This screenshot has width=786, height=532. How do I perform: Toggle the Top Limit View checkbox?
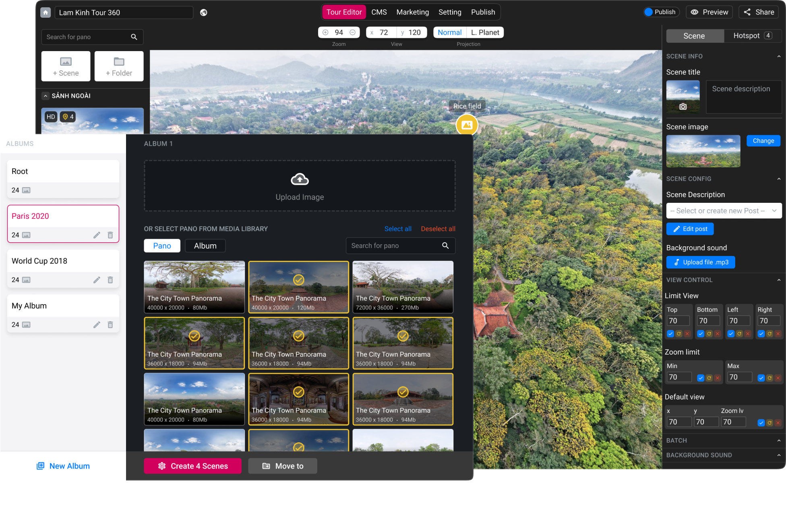tap(670, 334)
